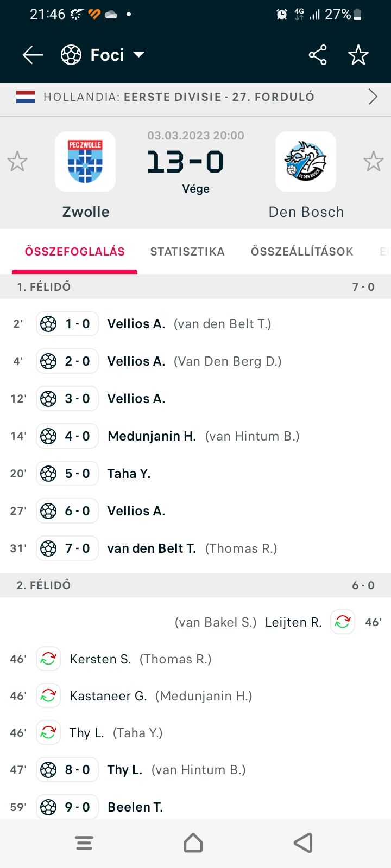
Task: Tap the 1-0 goal ball icon
Action: (49, 324)
